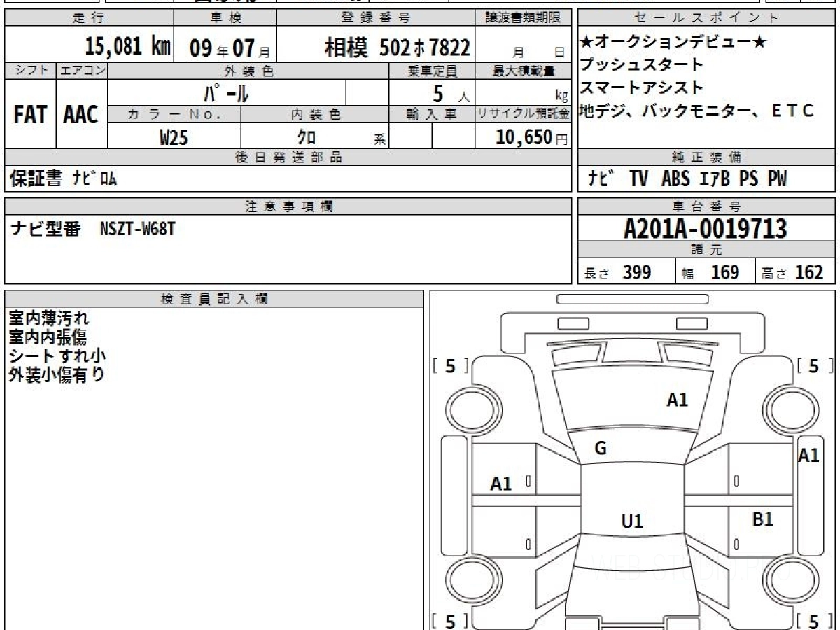The height and width of the screenshot is (630, 840).
Task: Click the G mark on the hood area
Action: [x=601, y=448]
